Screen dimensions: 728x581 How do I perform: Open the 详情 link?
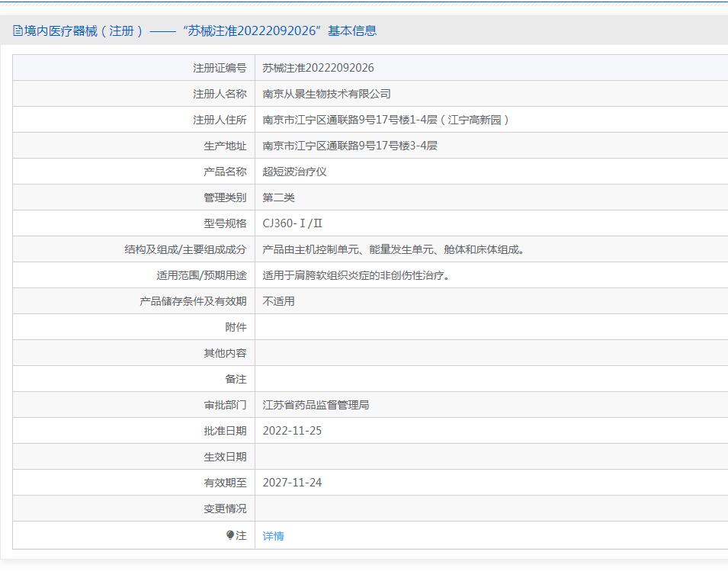[273, 536]
